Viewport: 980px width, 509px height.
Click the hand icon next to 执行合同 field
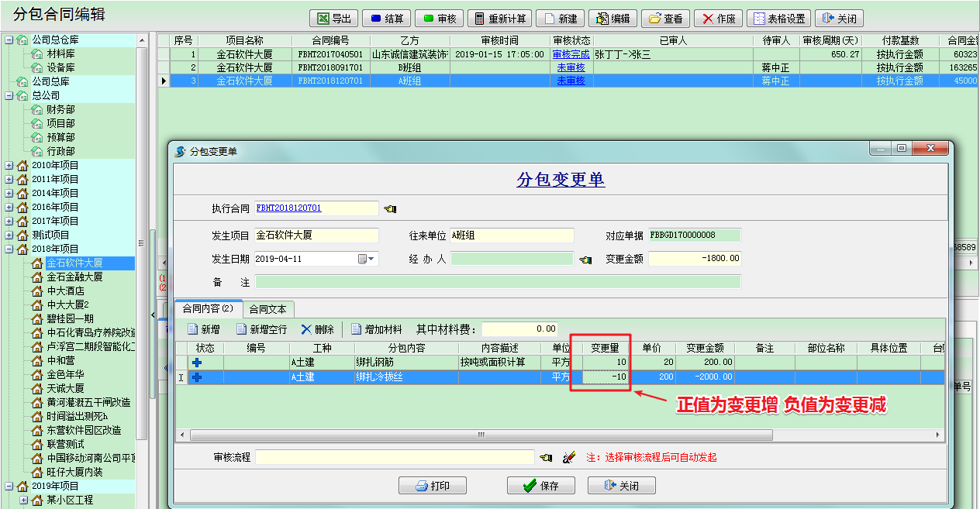[390, 208]
